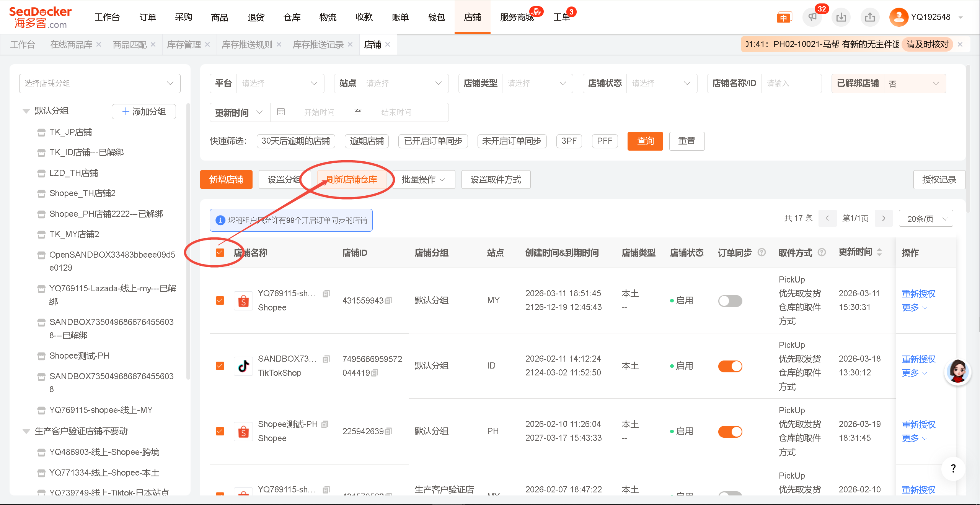Collapse the 默认分组 tree group
980x505 pixels.
click(26, 111)
